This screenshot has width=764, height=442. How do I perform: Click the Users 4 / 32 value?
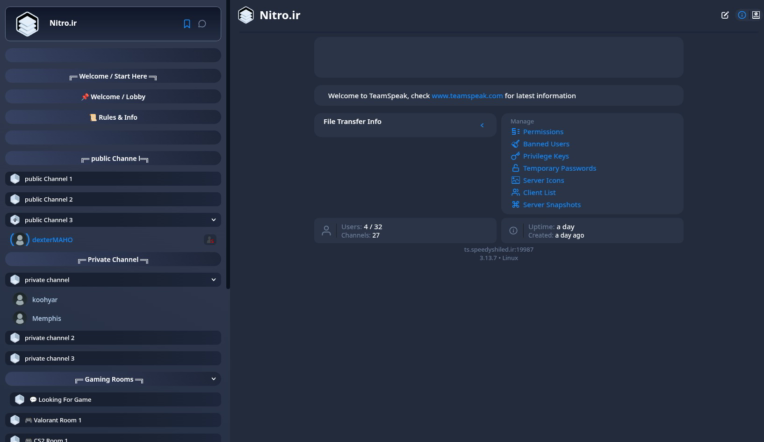373,227
